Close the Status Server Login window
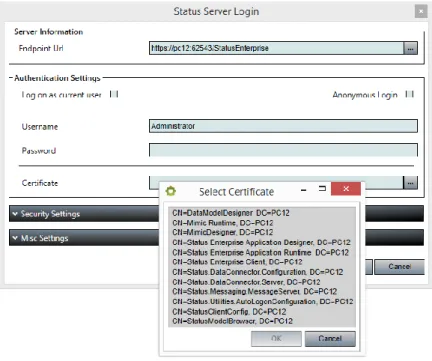The image size is (432, 361). coord(421,11)
